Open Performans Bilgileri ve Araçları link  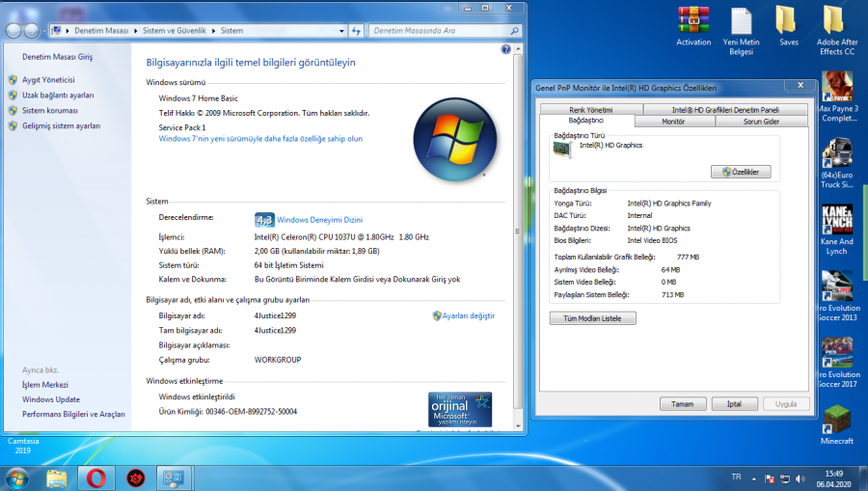click(x=73, y=414)
